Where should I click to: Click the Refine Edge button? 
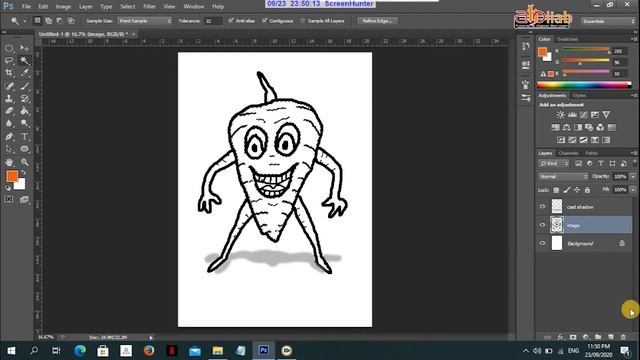378,20
